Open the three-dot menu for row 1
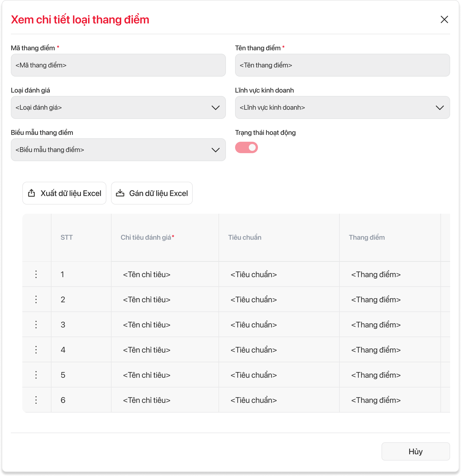This screenshot has height=476, width=461. 36,274
